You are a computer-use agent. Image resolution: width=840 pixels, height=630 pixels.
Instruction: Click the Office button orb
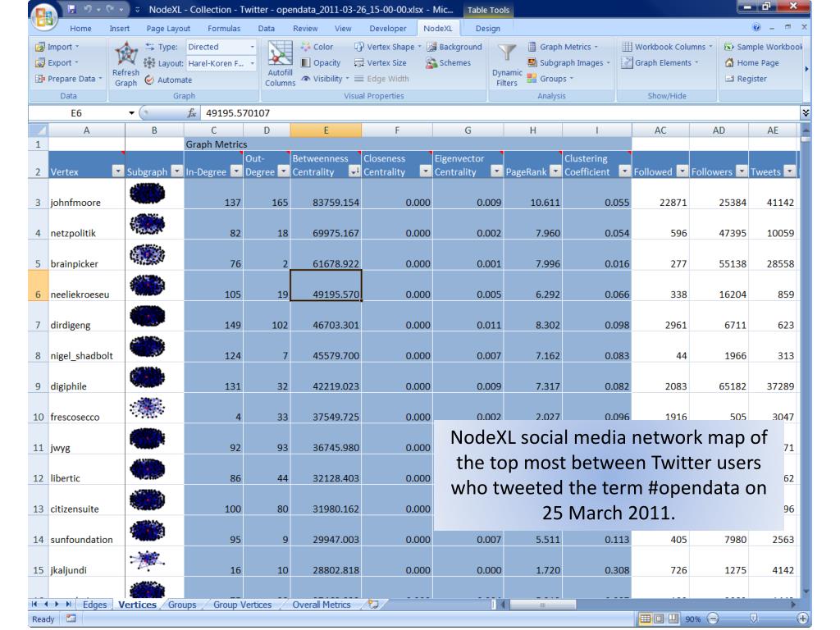coord(44,16)
